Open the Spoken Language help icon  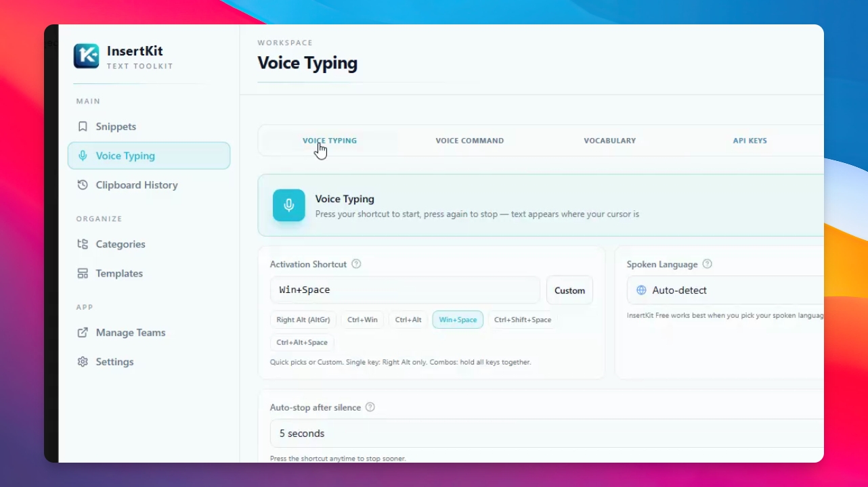pyautogui.click(x=708, y=264)
